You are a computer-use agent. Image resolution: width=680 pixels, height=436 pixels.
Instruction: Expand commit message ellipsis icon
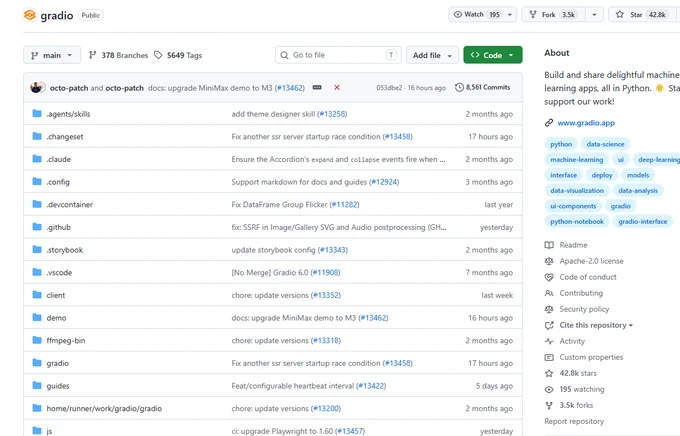(317, 88)
